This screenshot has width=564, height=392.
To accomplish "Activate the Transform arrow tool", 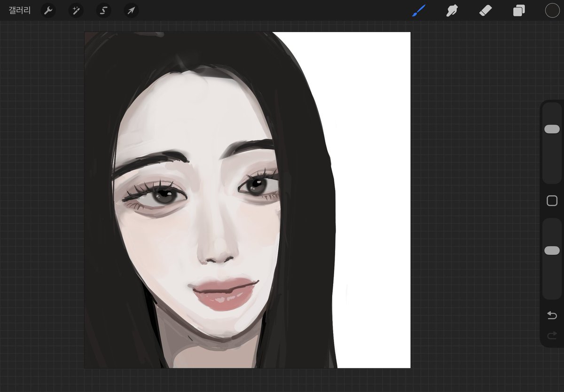I will click(132, 10).
